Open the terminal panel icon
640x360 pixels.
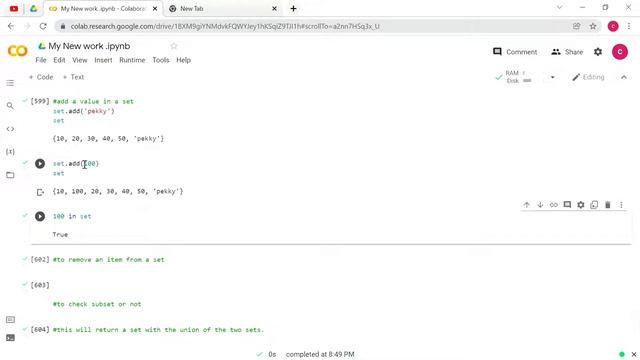(x=10, y=338)
